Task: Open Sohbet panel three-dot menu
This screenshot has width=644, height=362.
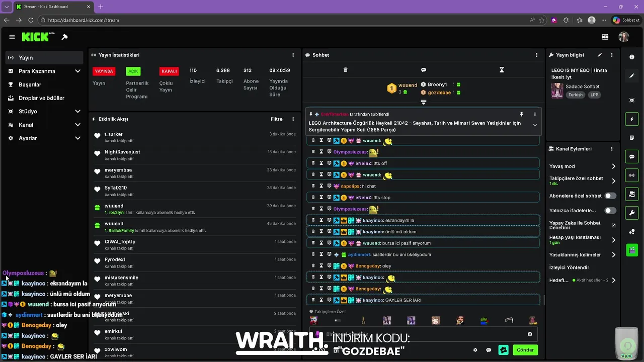Action: [x=537, y=55]
